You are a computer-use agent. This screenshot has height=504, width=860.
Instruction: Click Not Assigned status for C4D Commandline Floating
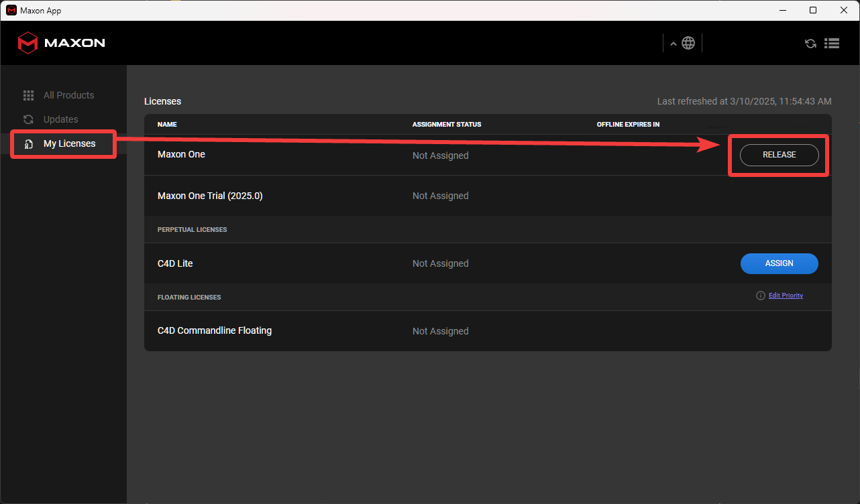(x=441, y=331)
